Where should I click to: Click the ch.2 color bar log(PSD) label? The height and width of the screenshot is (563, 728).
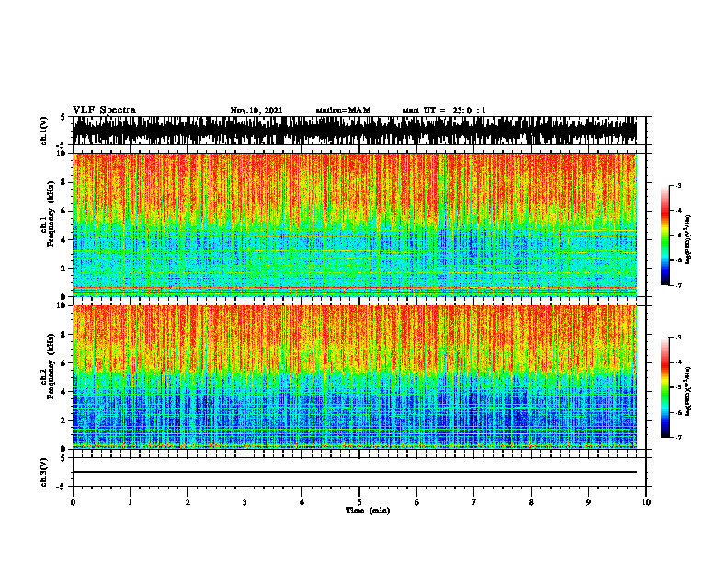[688, 391]
